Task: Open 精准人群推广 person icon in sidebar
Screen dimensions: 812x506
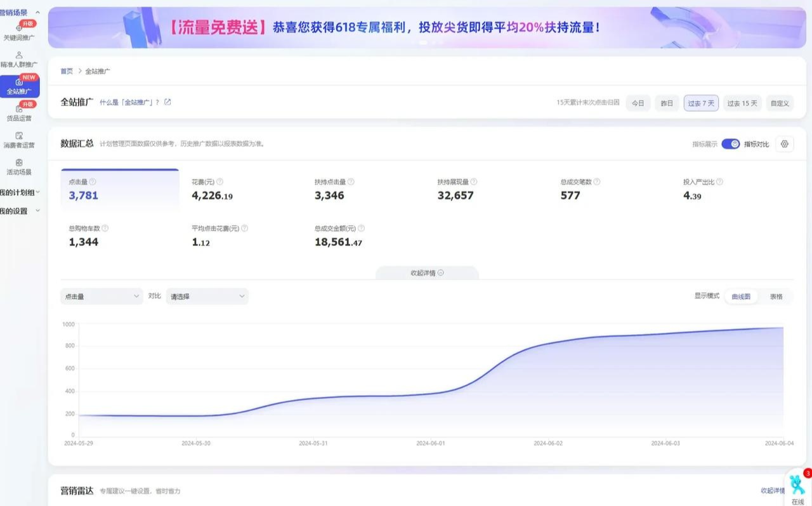Action: 19,55
